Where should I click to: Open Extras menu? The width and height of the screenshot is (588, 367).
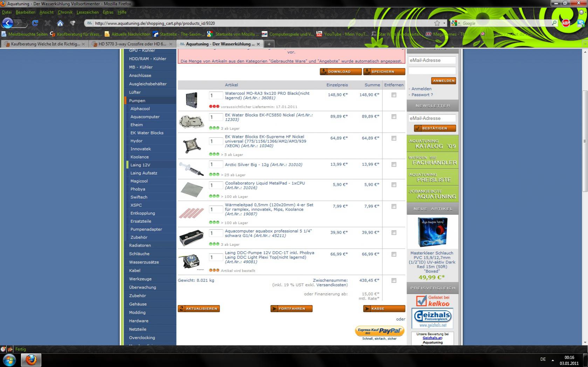[108, 12]
